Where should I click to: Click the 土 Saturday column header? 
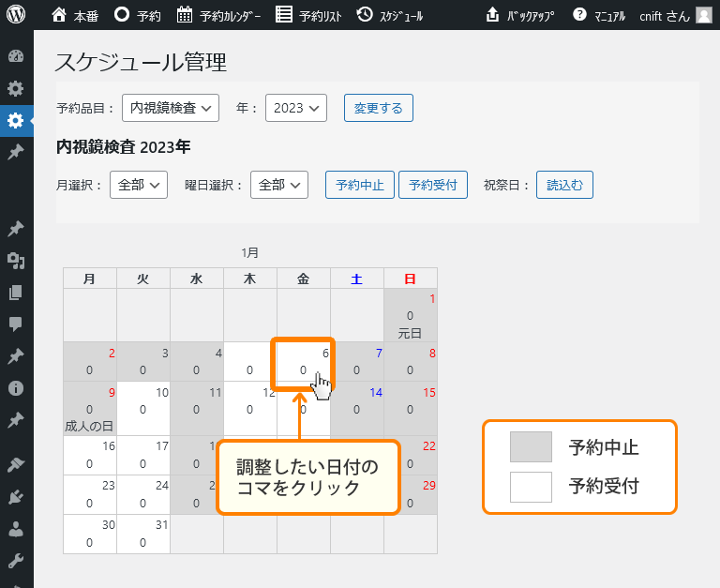357,279
